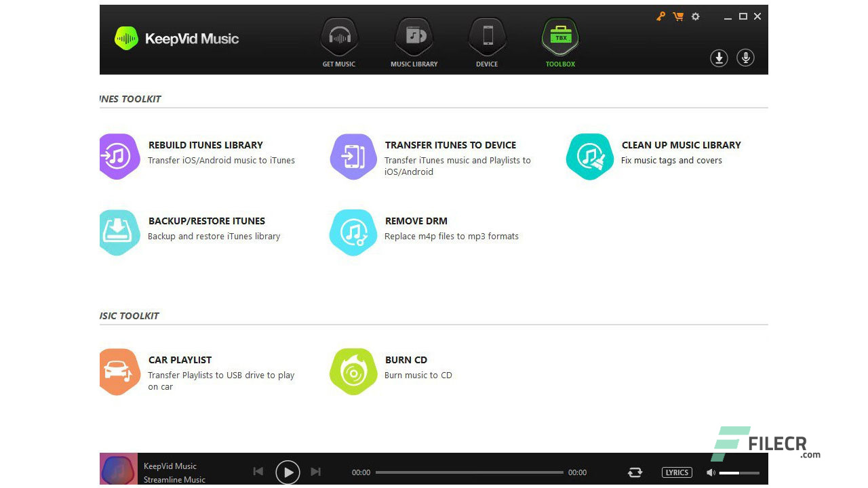Open TRANSFER ITUNES TO DEVICE title
This screenshot has width=868, height=488.
pos(450,145)
